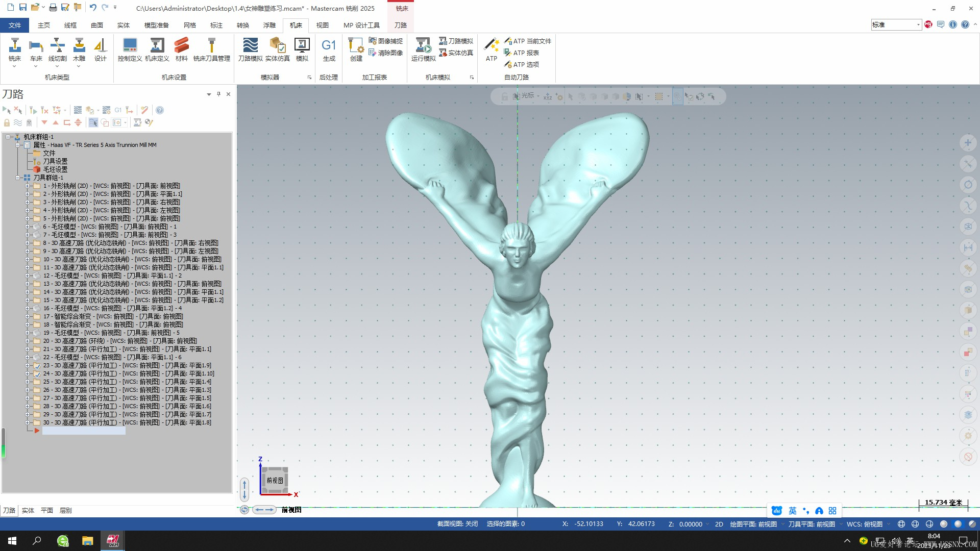Expand operation 1 外形铣削 (2D) node
The width and height of the screenshot is (980, 551).
pos(28,186)
